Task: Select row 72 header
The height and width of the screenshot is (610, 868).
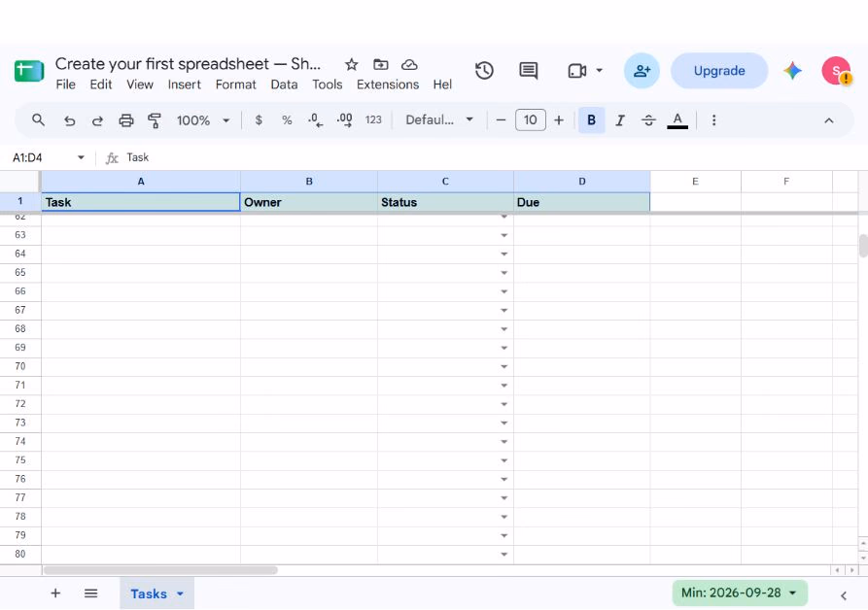Action: (20, 404)
